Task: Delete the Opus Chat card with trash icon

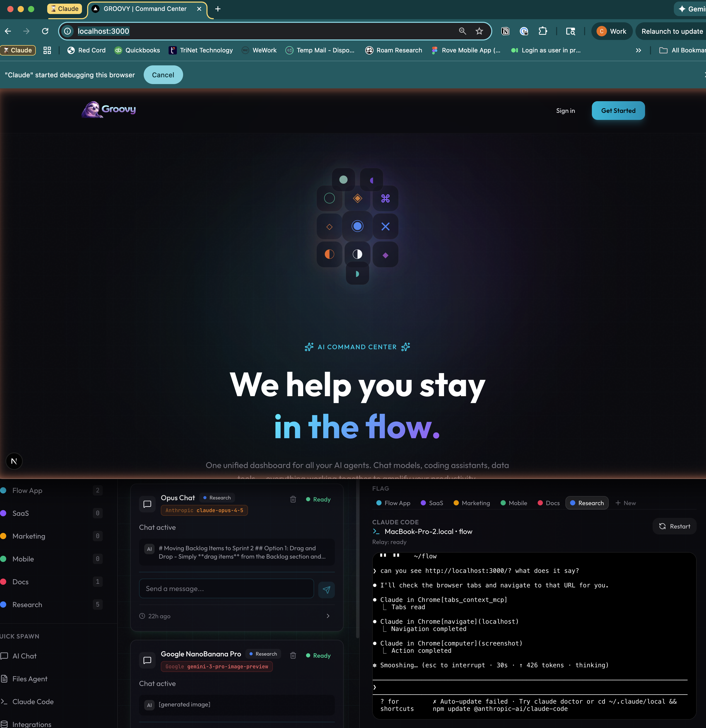Action: [293, 499]
